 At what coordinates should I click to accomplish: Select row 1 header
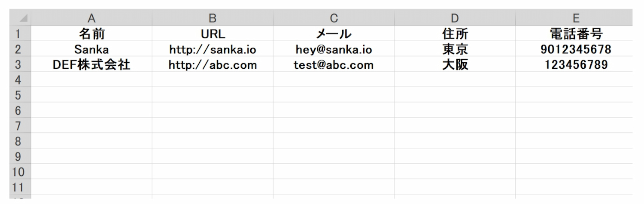click(18, 33)
